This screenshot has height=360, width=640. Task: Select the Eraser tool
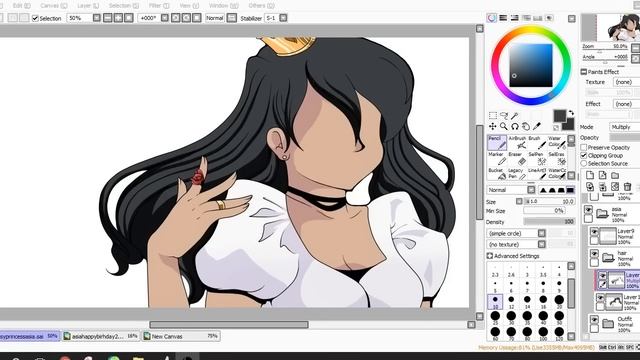coord(517,159)
